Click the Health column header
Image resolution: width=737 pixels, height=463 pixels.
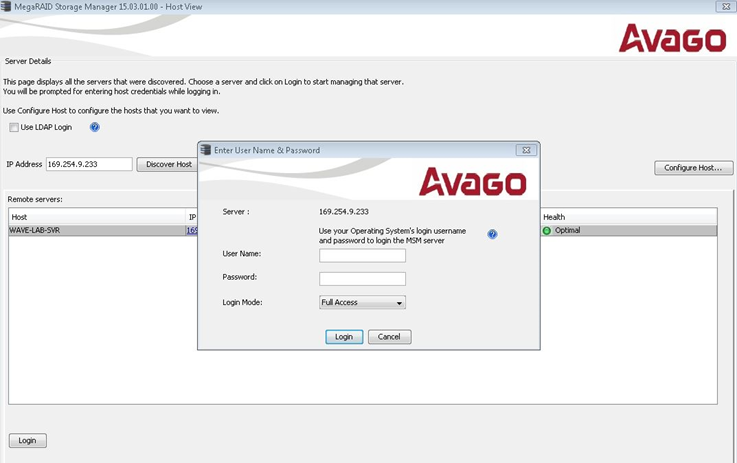coord(629,217)
